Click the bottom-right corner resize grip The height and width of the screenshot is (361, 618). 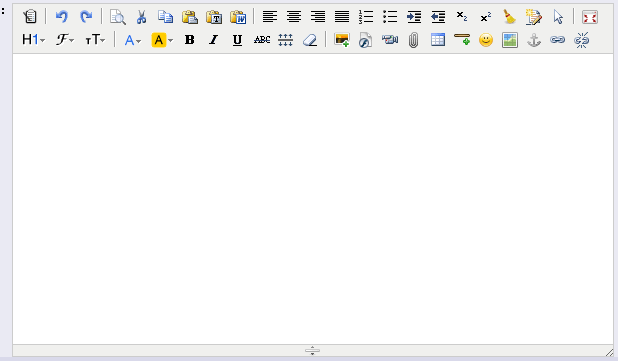(609, 352)
